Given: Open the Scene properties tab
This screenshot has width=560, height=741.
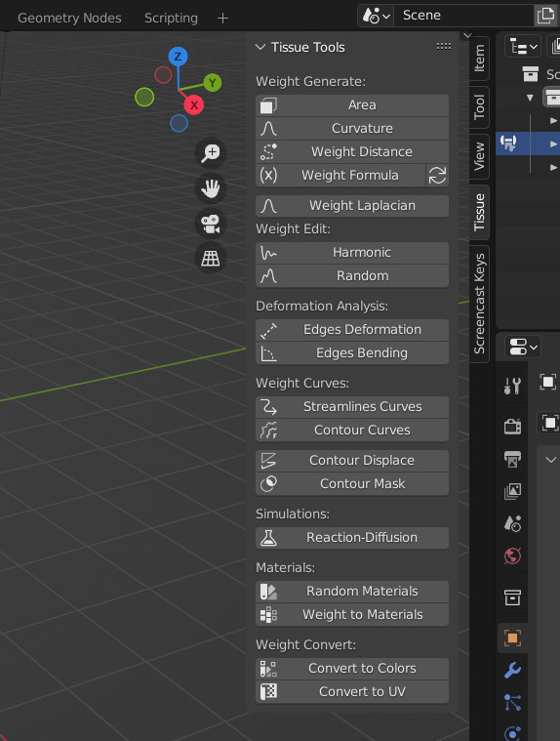Looking at the screenshot, I should pyautogui.click(x=512, y=523).
